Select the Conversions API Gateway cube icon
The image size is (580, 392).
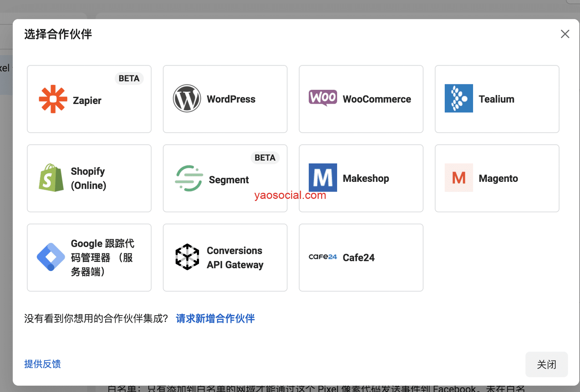point(187,257)
